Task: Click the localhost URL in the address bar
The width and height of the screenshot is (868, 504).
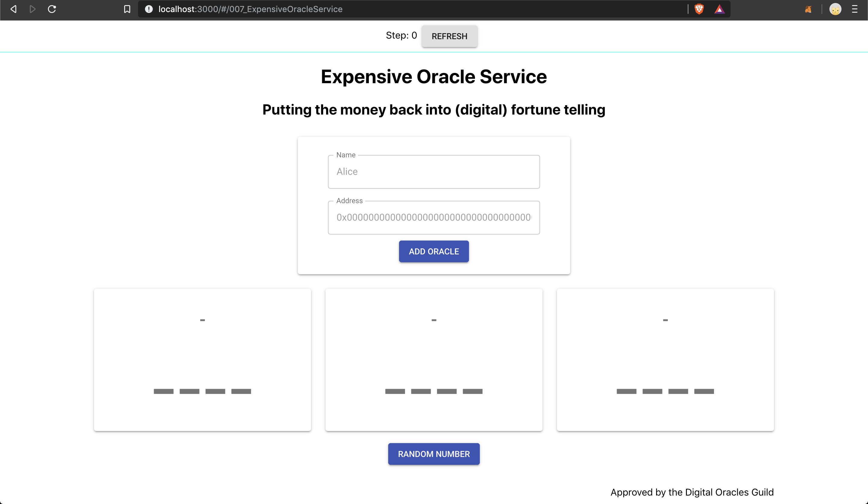Action: pos(250,9)
